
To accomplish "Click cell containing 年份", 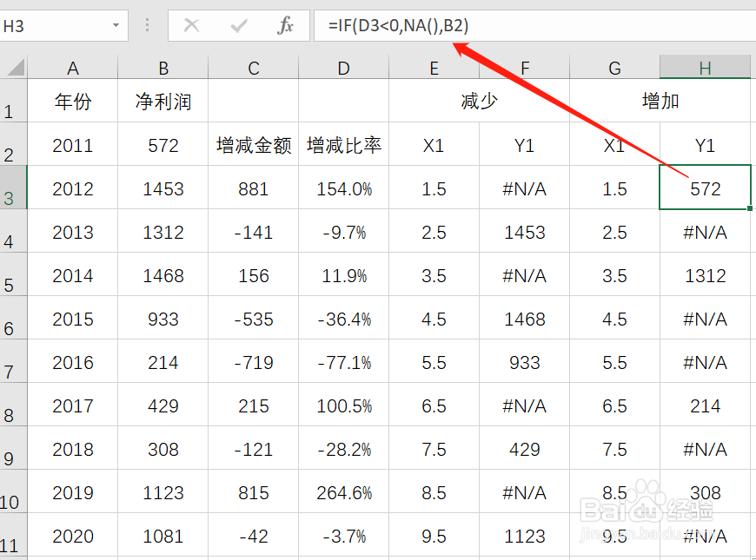I will tap(72, 101).
